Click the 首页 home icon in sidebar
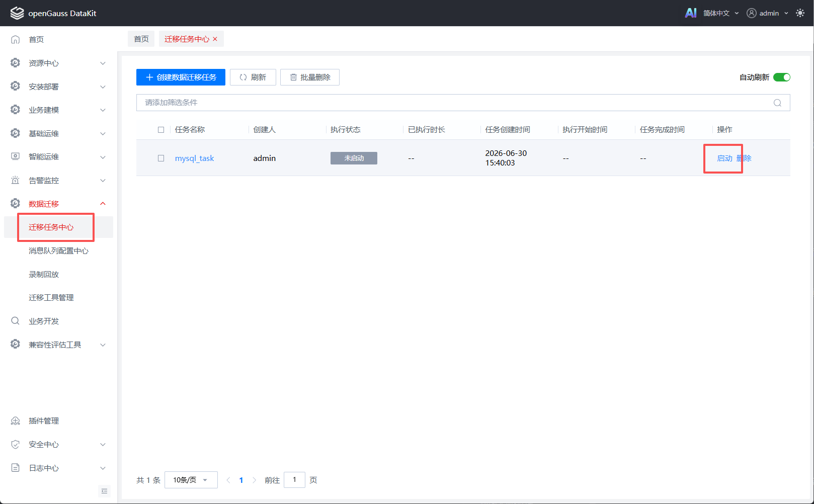This screenshot has height=504, width=814. pos(16,39)
